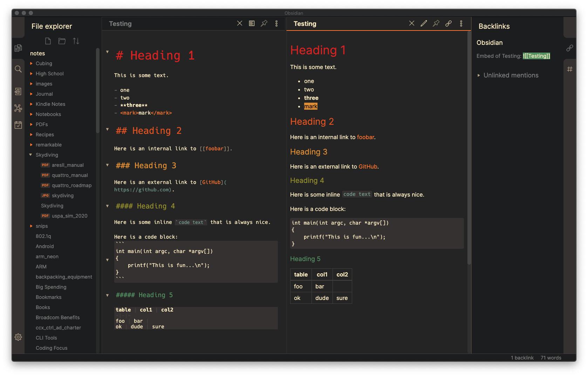The width and height of the screenshot is (588, 376).
Task: Select the Testing preview pane tab title
Action: click(x=305, y=23)
